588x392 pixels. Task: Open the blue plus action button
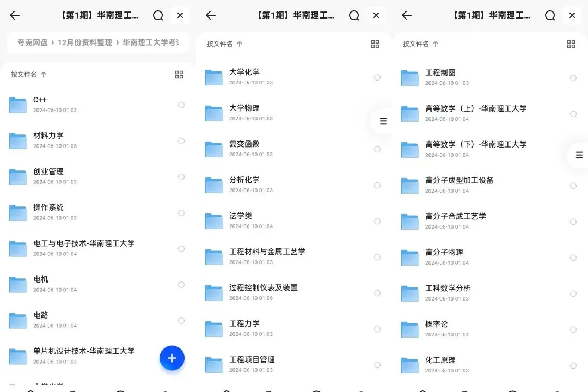click(x=172, y=358)
